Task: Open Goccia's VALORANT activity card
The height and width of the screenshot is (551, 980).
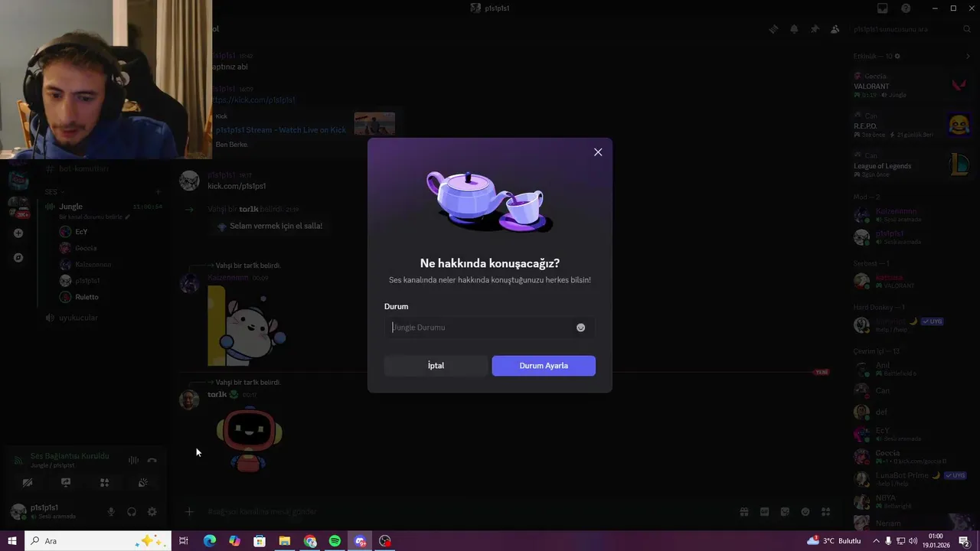Action: tap(911, 85)
